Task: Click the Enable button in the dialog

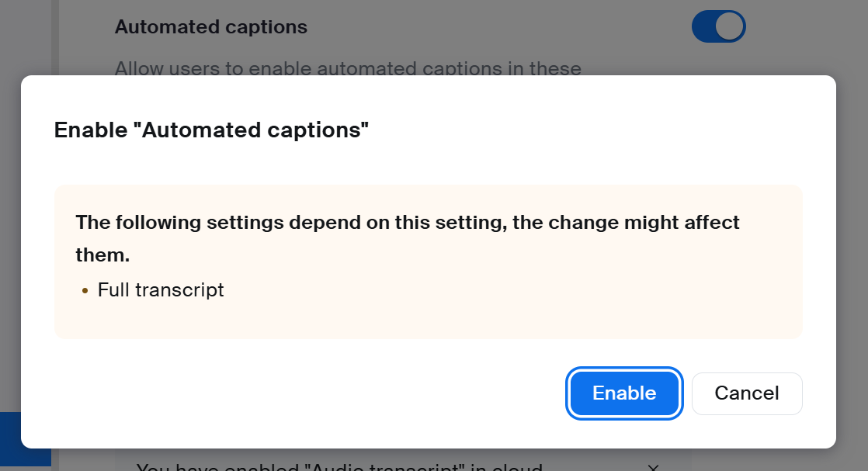Action: [x=624, y=393]
